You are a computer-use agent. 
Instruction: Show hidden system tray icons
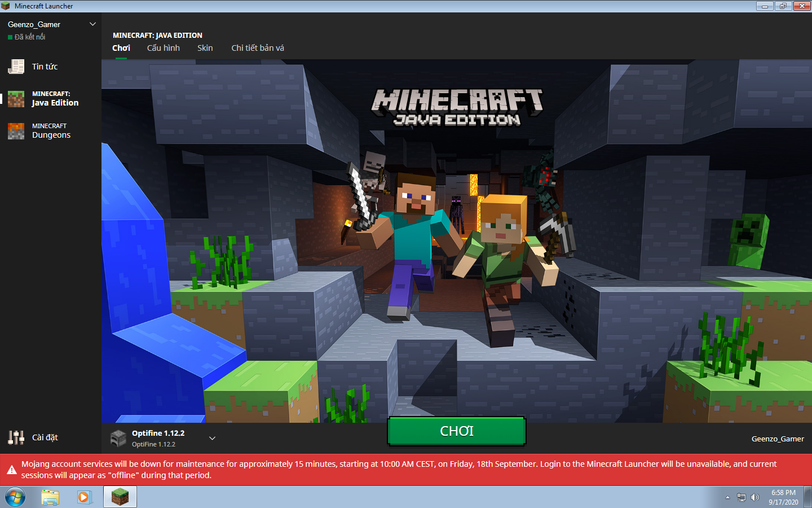click(727, 497)
